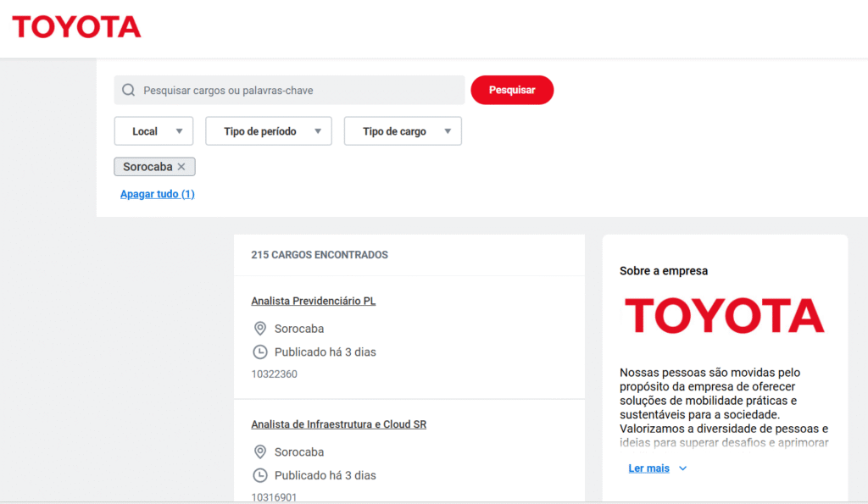The height and width of the screenshot is (504, 868).
Task: Expand the Ler mais chevron arrow
Action: pos(683,468)
